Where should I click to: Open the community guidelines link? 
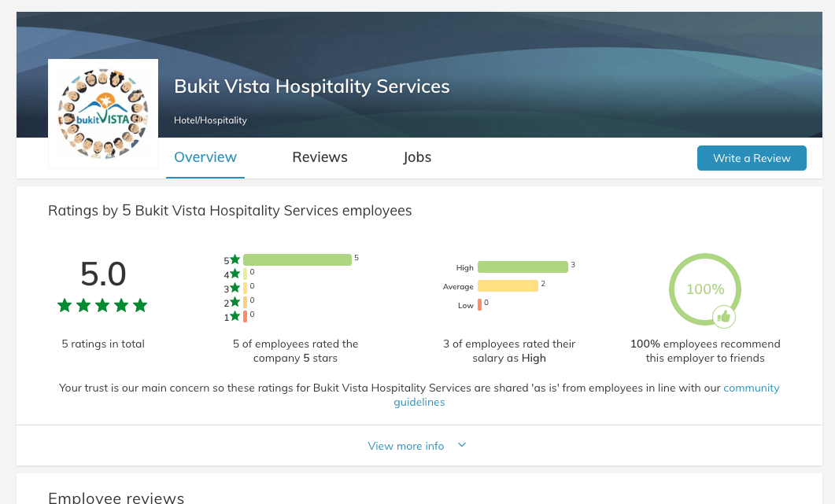coord(751,388)
